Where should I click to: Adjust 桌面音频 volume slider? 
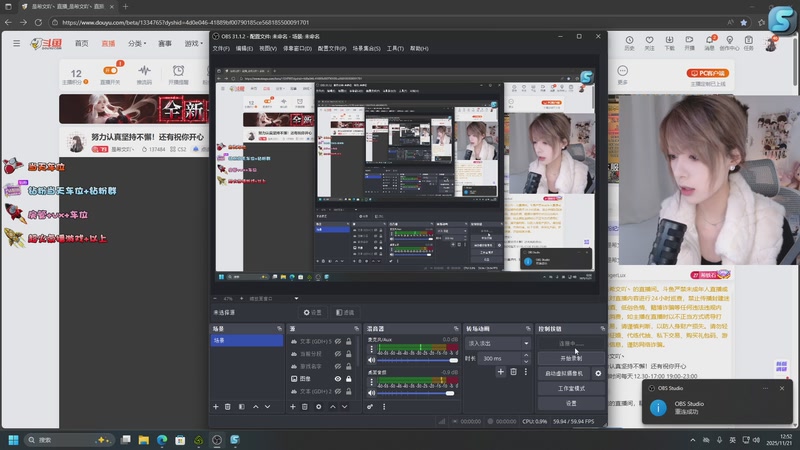tap(418, 393)
